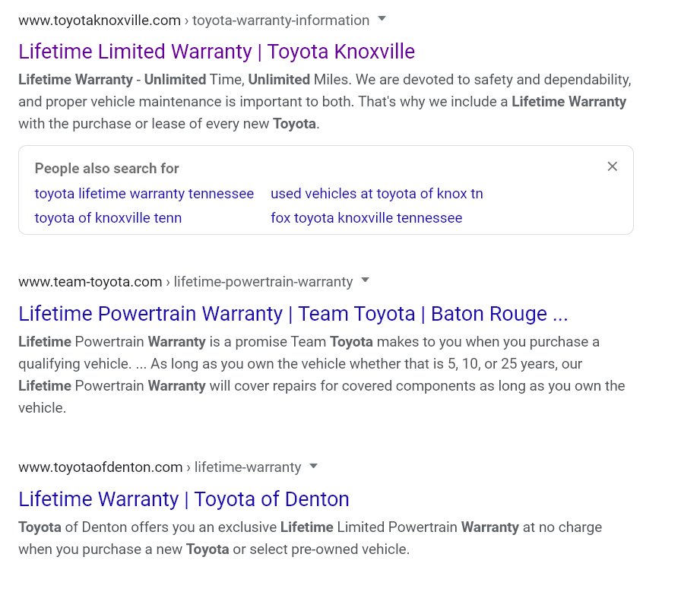
Task: Open Lifetime Powertrain Warranty Team Toyota result
Action: [x=293, y=313]
